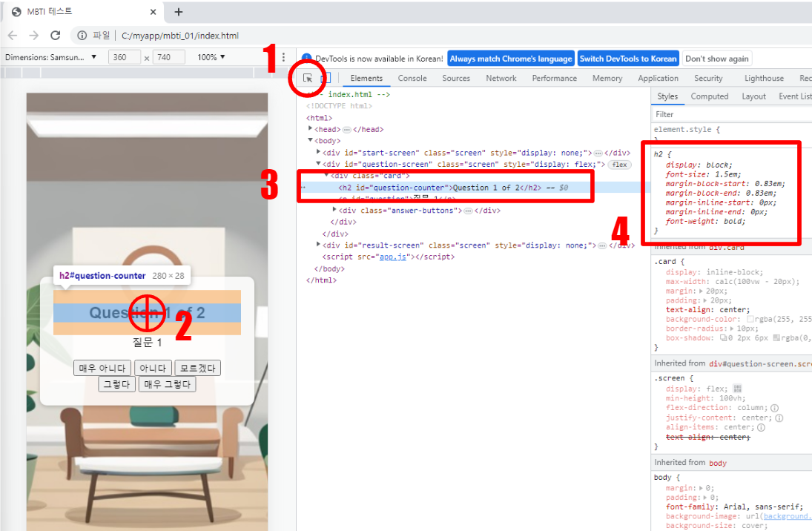Image resolution: width=812 pixels, height=531 pixels.
Task: Click info icon next to justify-content
Action: click(779, 418)
